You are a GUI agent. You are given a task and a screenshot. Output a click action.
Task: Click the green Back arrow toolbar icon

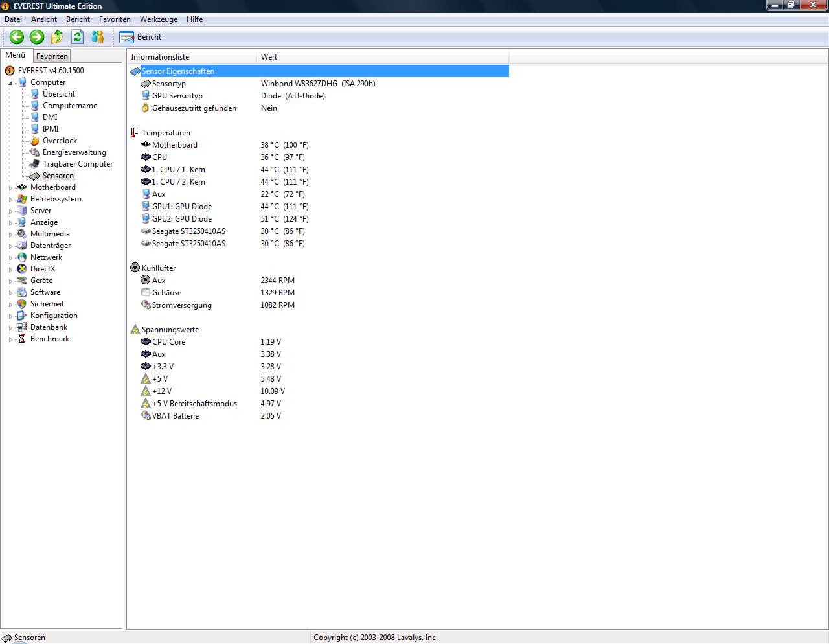pos(17,37)
